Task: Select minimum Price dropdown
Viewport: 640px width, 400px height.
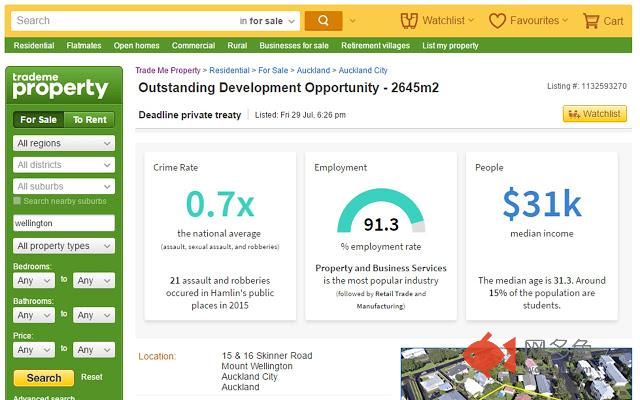Action: pyautogui.click(x=34, y=350)
